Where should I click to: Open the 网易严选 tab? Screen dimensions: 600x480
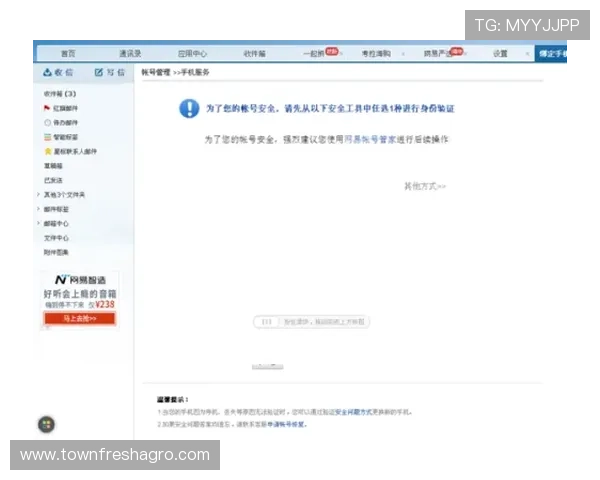[437, 54]
